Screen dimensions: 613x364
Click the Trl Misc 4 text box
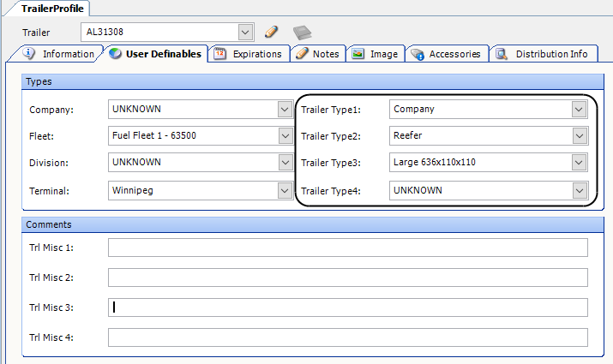(x=348, y=337)
